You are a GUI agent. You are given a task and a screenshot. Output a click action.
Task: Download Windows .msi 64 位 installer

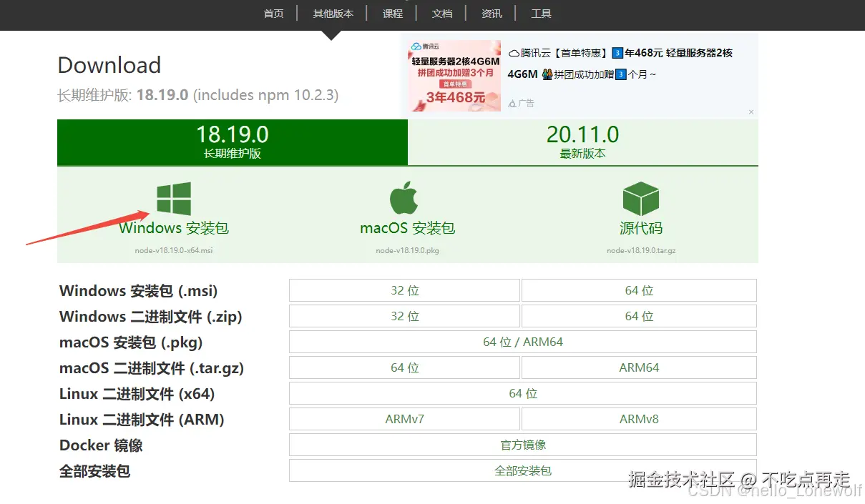pyautogui.click(x=639, y=290)
